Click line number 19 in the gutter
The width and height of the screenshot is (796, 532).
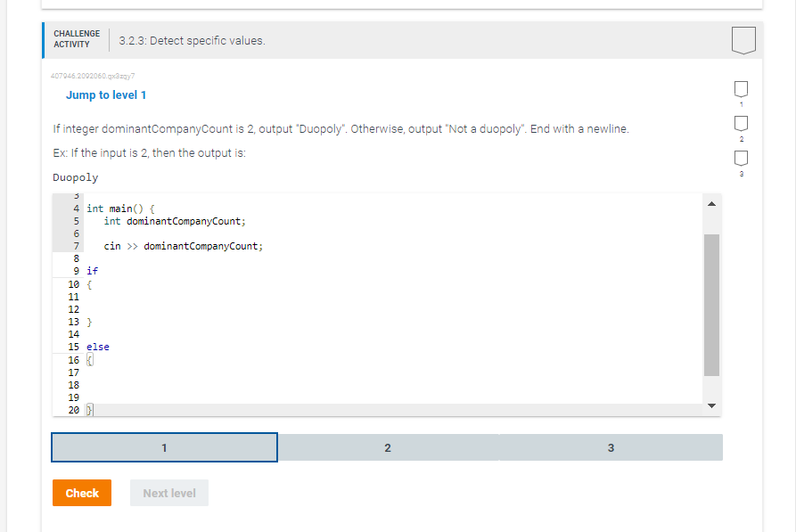click(74, 397)
